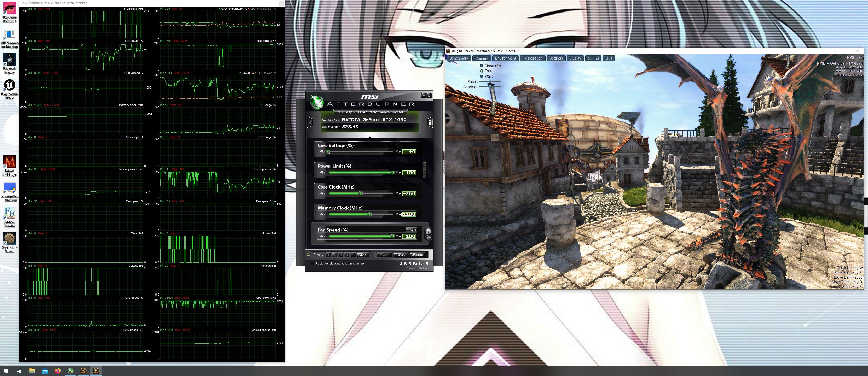This screenshot has height=376, width=868.
Task: Click Core Clock slider handle
Action: 361,193
